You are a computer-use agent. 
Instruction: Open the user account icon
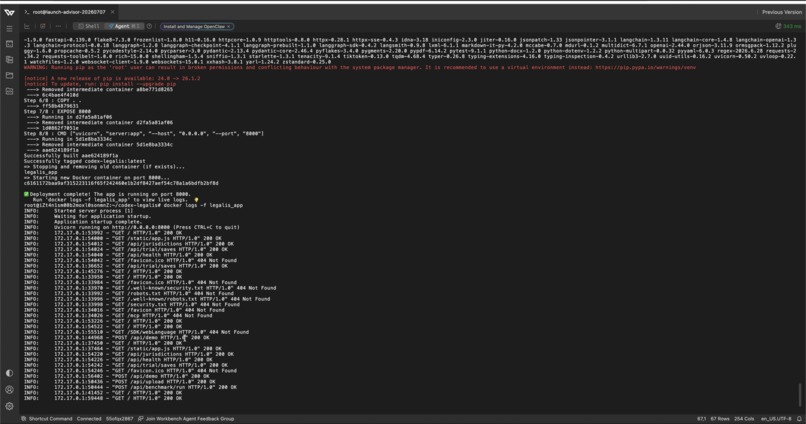click(9, 390)
